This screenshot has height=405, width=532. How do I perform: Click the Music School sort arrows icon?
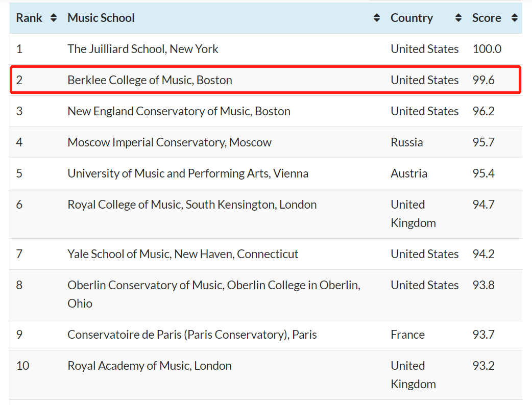[x=377, y=18]
